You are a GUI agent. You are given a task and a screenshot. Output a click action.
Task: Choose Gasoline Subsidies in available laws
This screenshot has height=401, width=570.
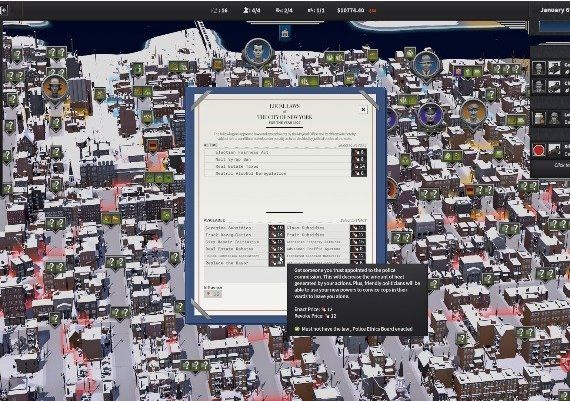pyautogui.click(x=236, y=228)
